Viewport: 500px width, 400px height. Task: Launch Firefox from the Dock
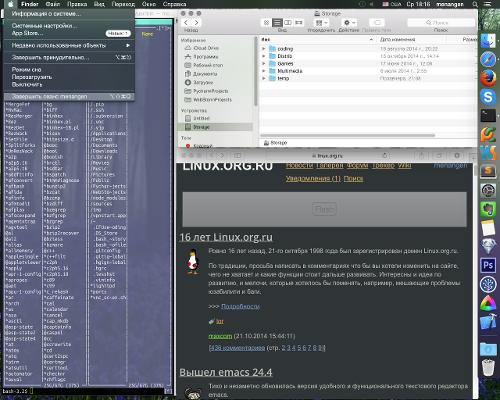488,79
